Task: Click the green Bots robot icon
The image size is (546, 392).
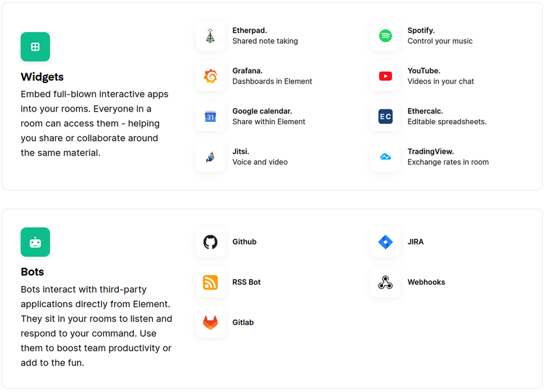Action: 35,242
